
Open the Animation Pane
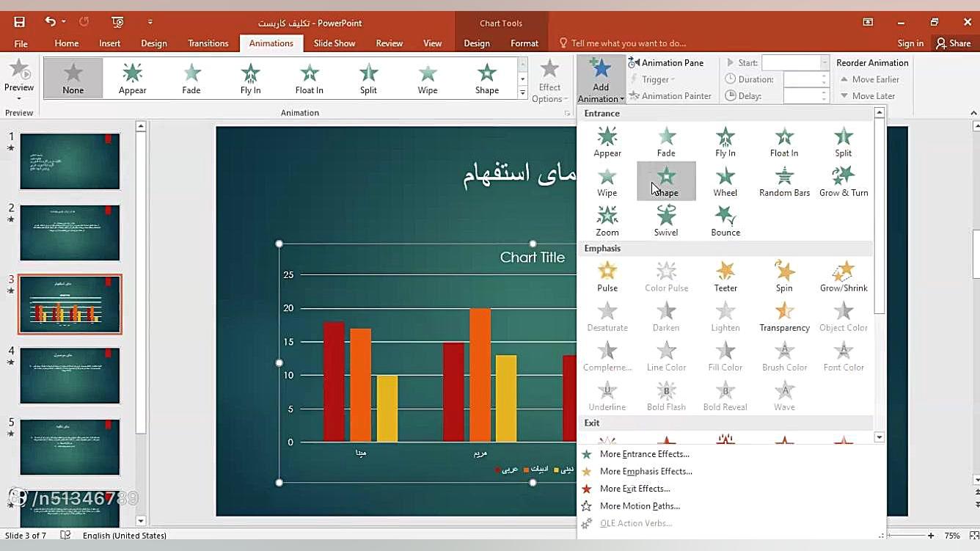pos(666,62)
